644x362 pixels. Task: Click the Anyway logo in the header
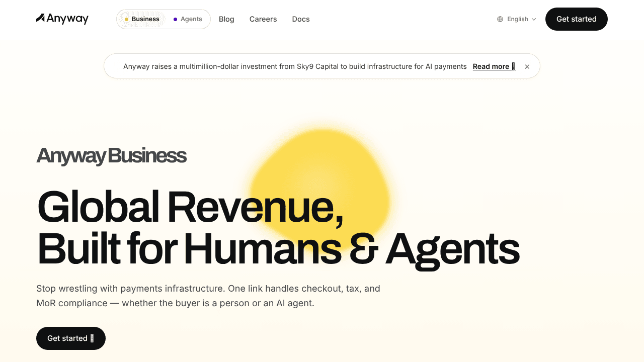pyautogui.click(x=62, y=19)
